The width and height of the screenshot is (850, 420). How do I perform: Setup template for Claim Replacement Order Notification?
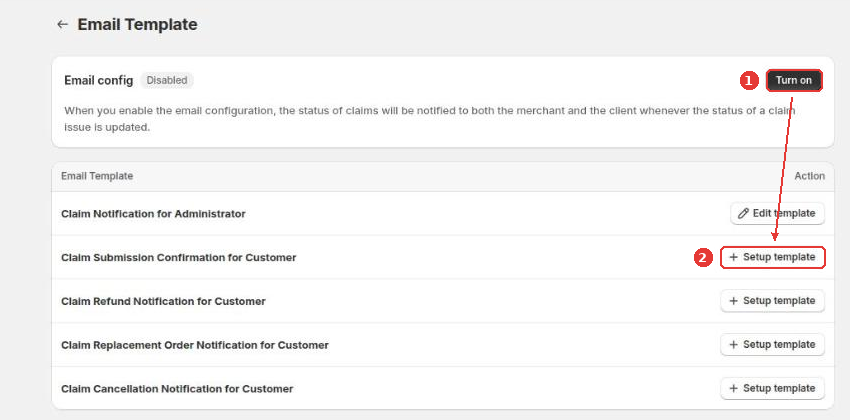tap(772, 345)
